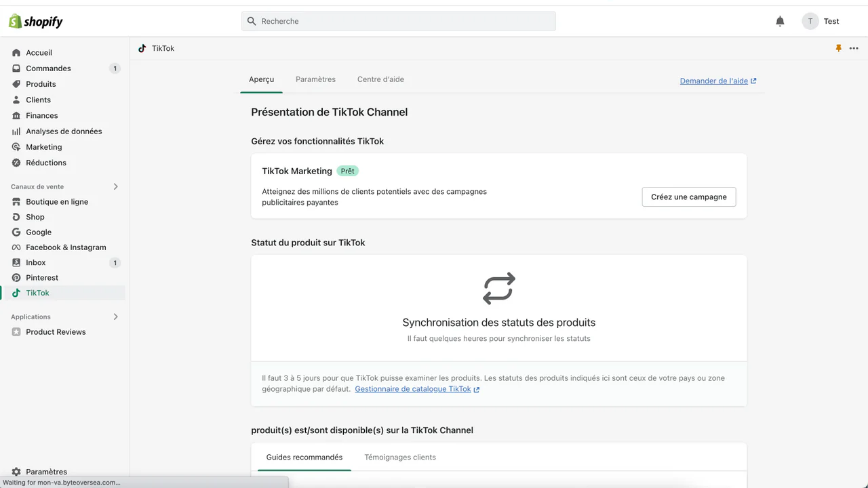Click the Commandes inbox icon
Viewport: 868px width, 488px height.
click(x=16, y=68)
